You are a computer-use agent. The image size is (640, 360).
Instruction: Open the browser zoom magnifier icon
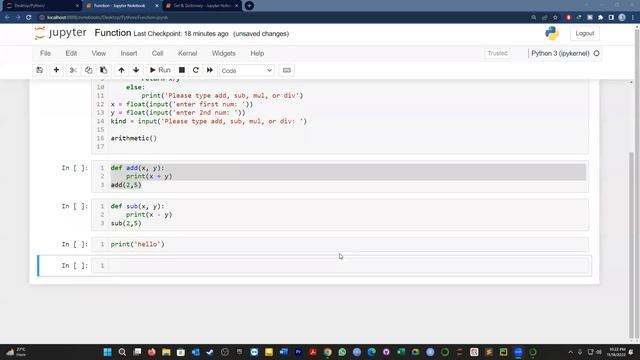point(533,18)
